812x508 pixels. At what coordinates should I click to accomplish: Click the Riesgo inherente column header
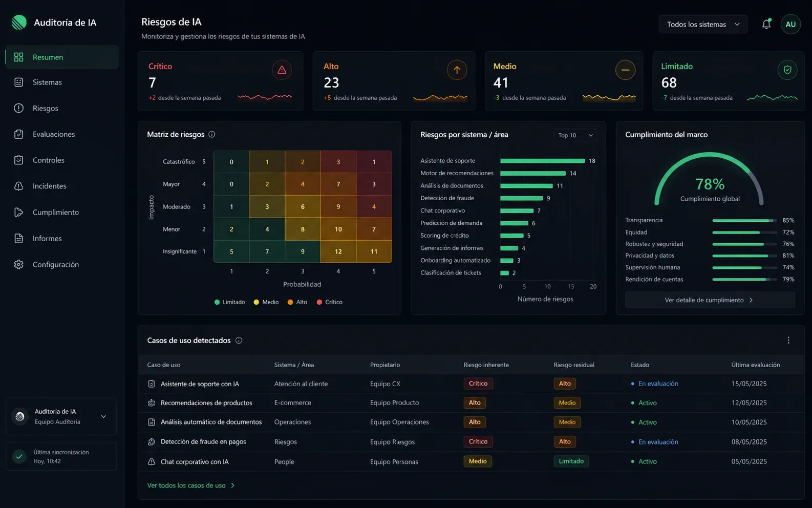pyautogui.click(x=486, y=365)
